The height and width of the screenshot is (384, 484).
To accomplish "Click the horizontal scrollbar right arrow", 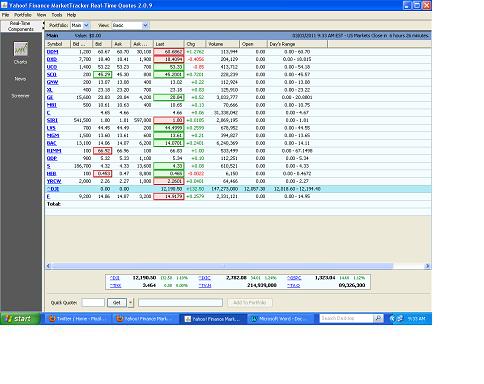I will click(428, 266).
